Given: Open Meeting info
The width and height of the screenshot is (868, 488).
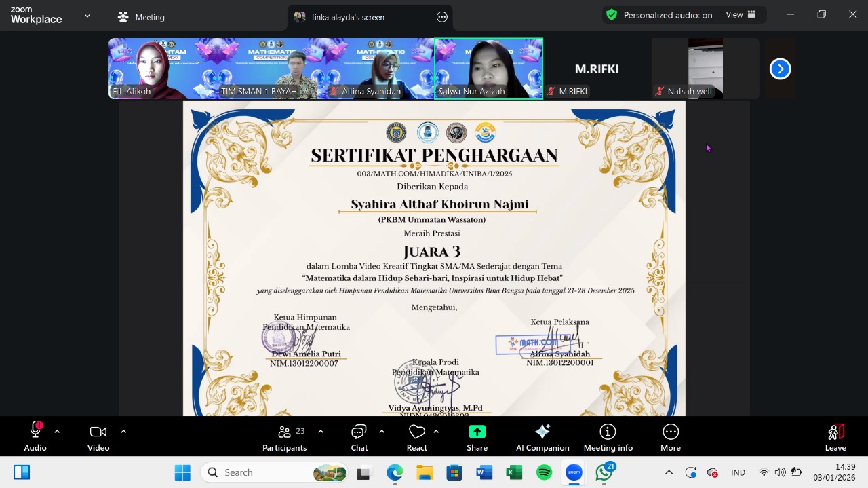Looking at the screenshot, I should tap(608, 437).
